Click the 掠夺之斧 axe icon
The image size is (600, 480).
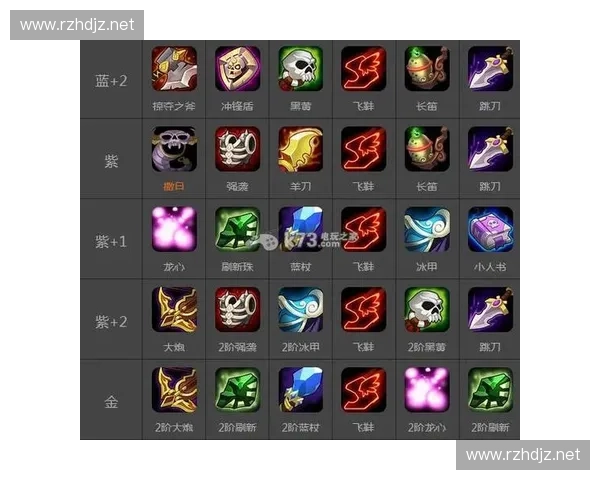point(174,69)
